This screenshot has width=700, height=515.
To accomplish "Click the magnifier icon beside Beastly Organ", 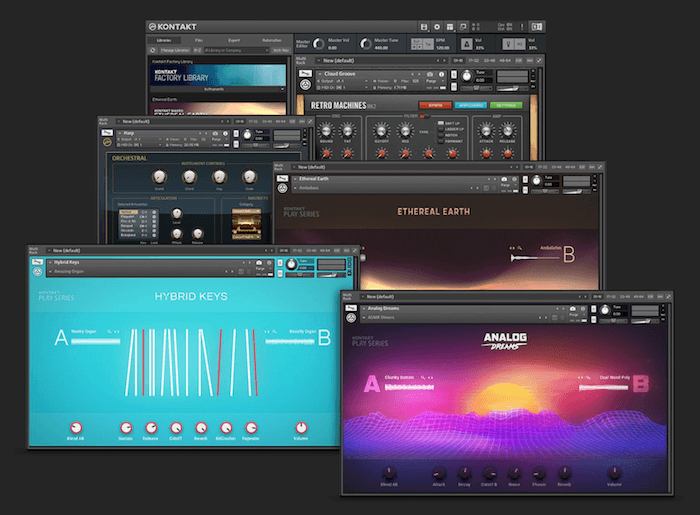I will (x=275, y=332).
